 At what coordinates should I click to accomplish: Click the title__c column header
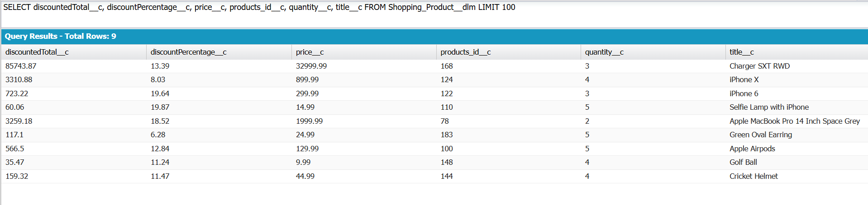(742, 52)
